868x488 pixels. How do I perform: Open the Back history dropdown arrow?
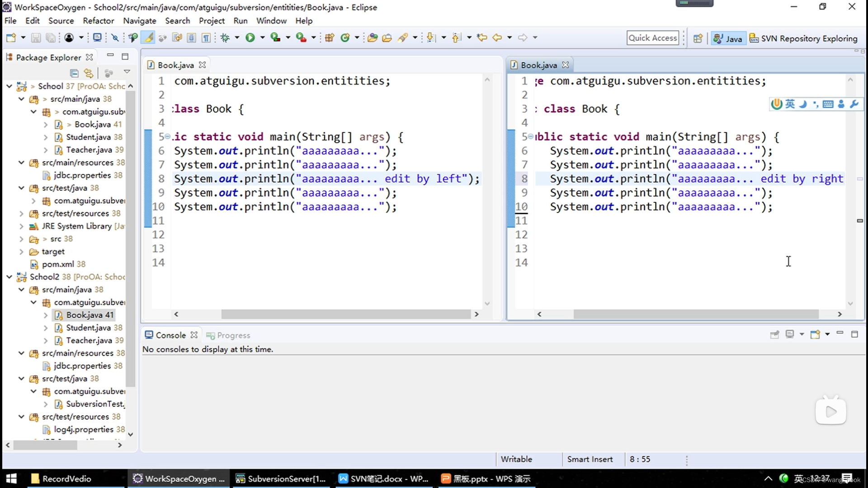[509, 38]
